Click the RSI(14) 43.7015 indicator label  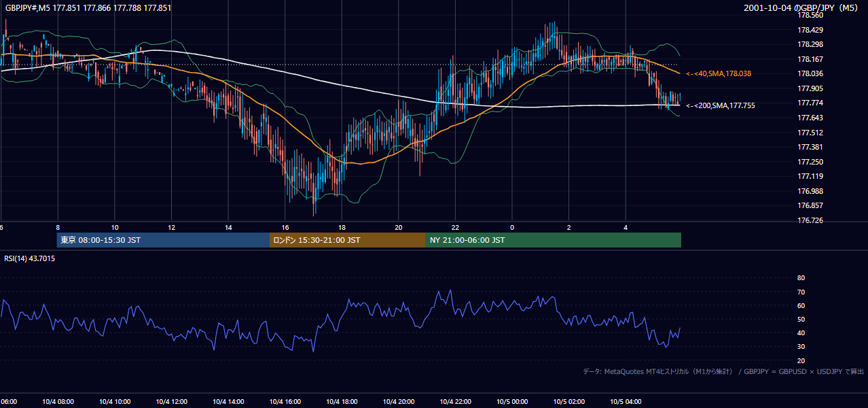(30, 258)
